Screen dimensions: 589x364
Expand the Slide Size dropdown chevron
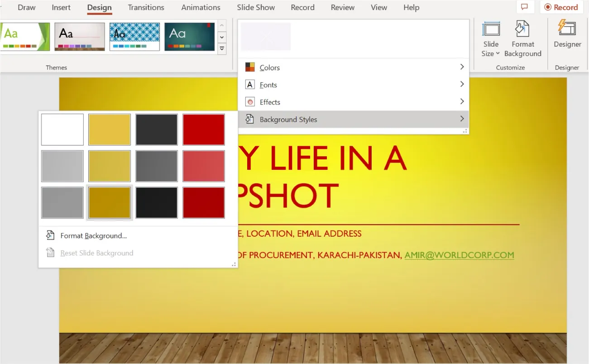(x=498, y=53)
